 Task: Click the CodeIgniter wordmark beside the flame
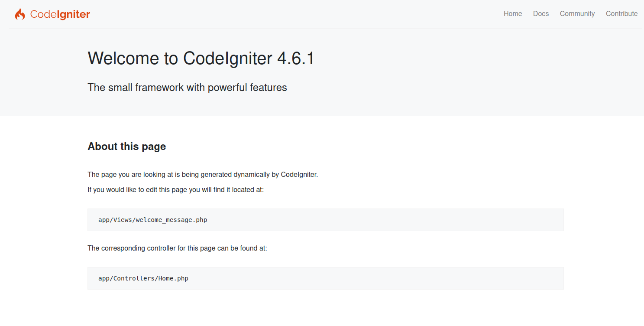click(60, 14)
